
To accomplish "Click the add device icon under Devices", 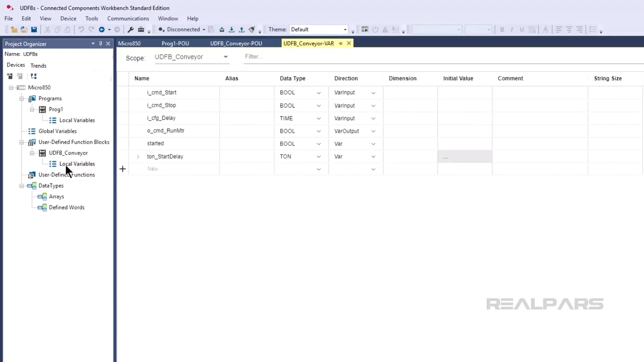I will pyautogui.click(x=10, y=76).
